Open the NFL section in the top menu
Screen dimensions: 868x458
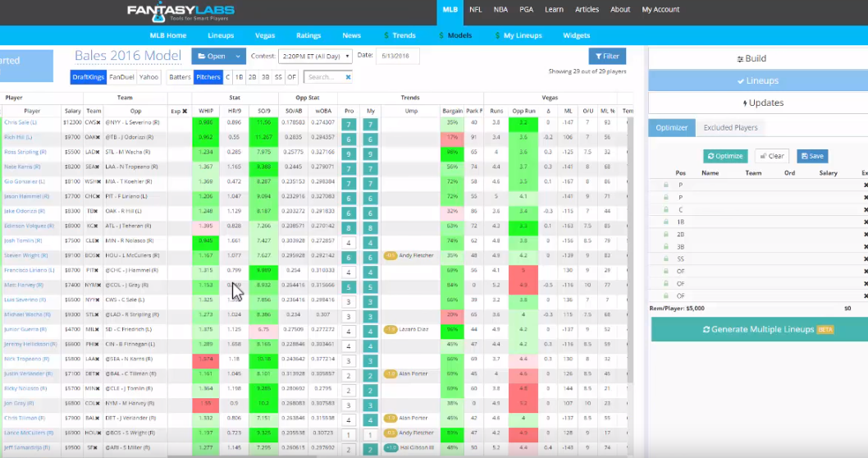(476, 9)
